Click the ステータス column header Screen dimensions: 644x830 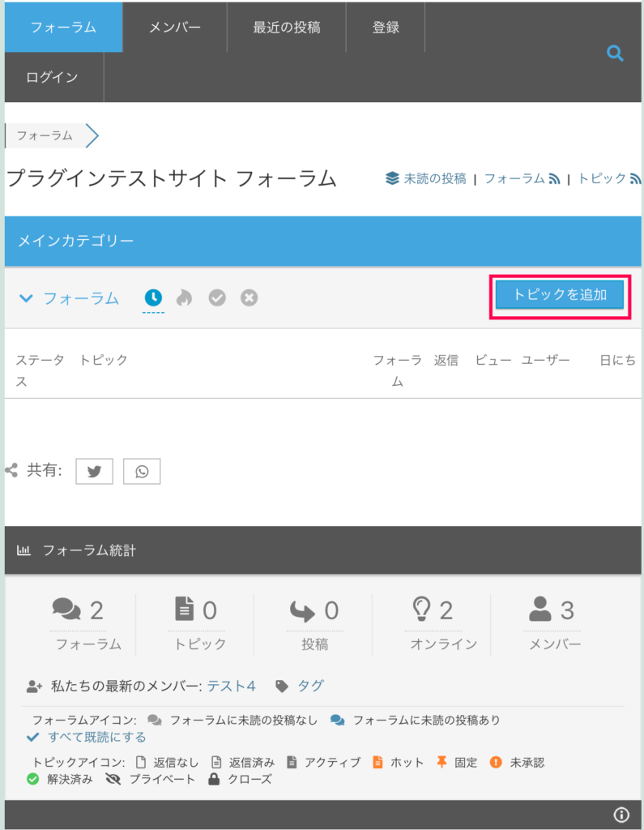click(x=39, y=370)
